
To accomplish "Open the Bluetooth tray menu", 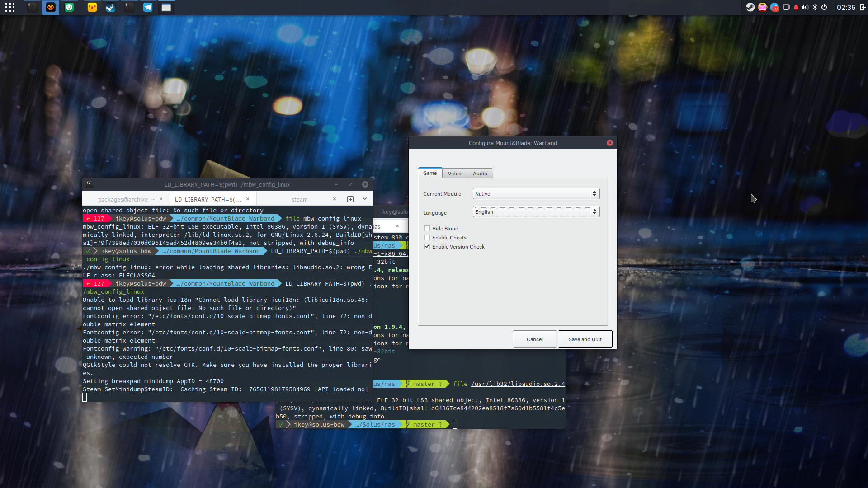I will click(x=815, y=7).
